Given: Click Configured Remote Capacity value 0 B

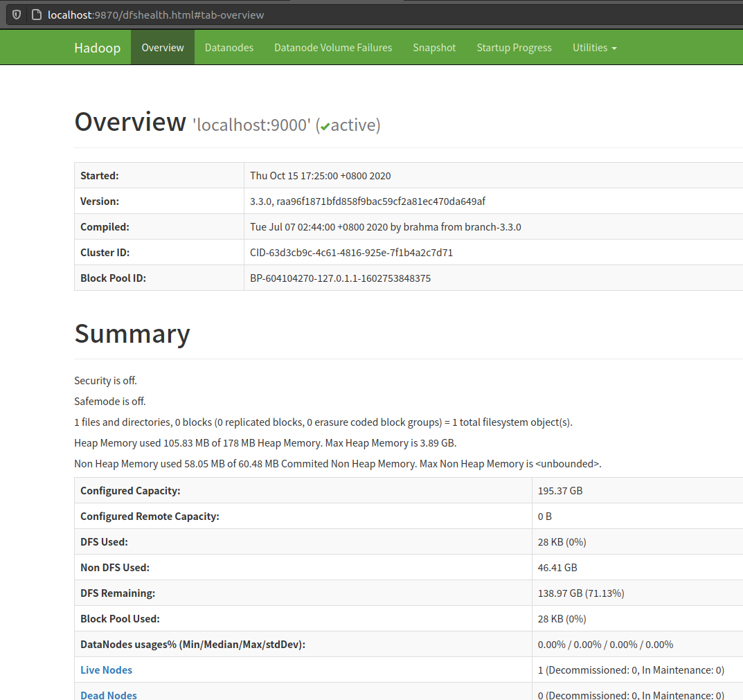Looking at the screenshot, I should tap(544, 517).
